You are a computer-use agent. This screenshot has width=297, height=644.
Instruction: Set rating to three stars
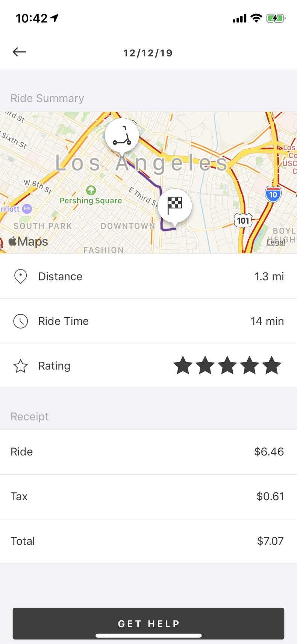point(227,366)
